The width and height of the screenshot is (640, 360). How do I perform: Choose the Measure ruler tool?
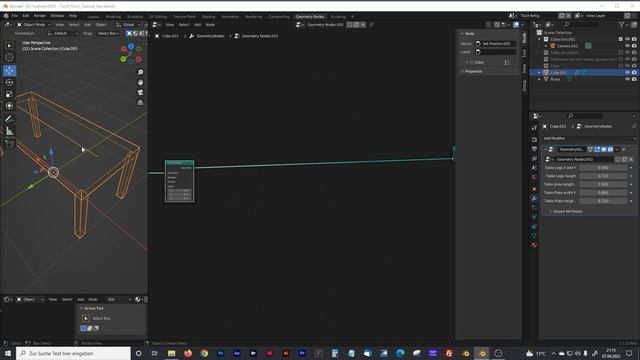tap(9, 131)
